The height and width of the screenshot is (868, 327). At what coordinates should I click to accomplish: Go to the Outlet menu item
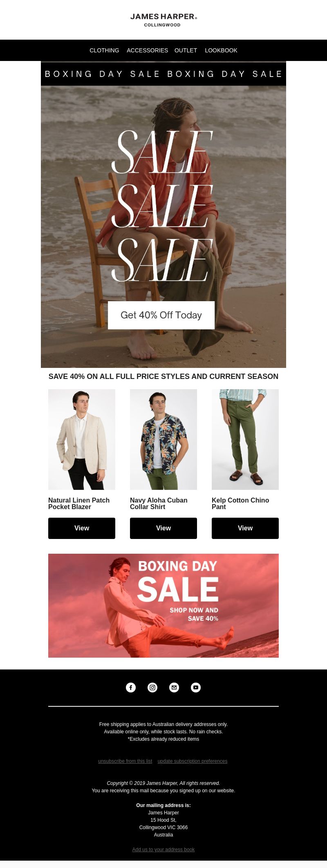186,50
